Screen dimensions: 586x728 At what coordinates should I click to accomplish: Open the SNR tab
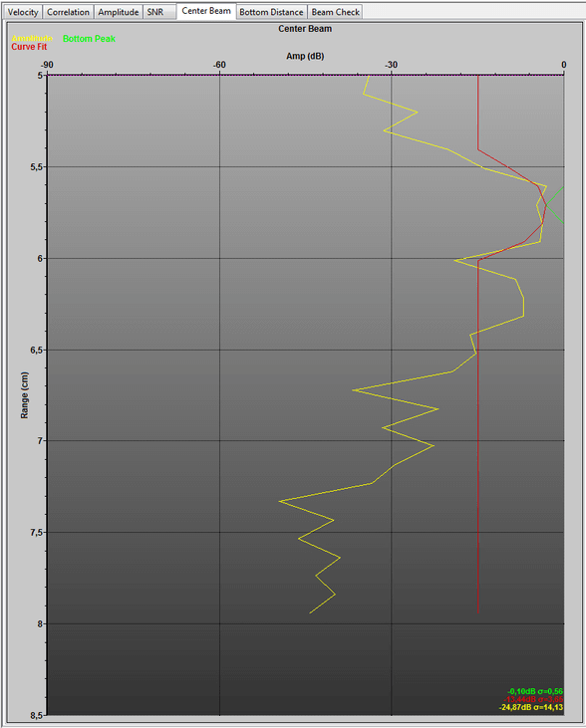155,12
